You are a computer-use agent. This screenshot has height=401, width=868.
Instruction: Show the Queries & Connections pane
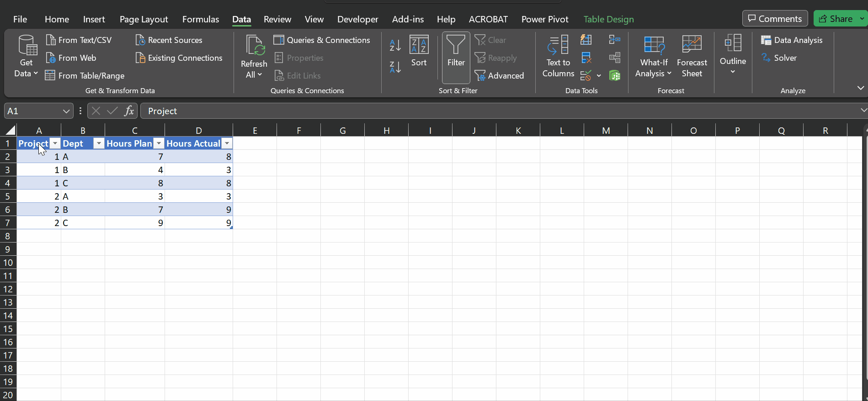coord(322,40)
